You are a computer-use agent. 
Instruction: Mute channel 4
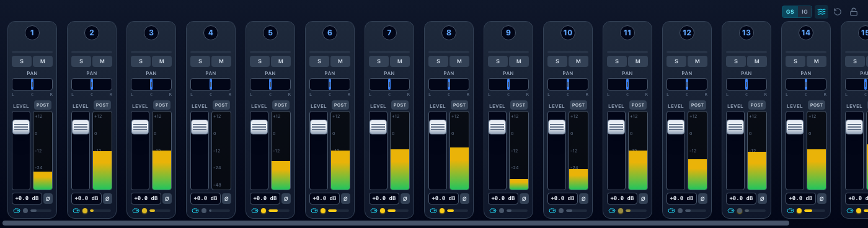tap(221, 61)
